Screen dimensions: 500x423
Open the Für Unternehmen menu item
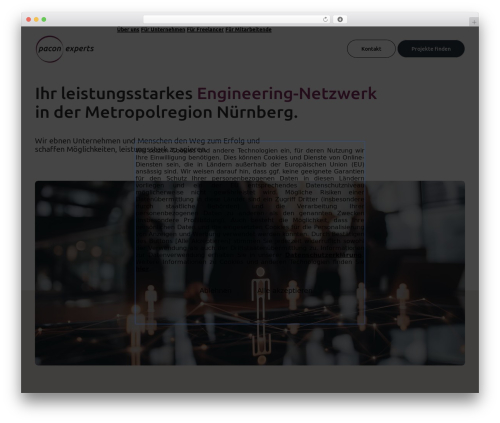[163, 30]
